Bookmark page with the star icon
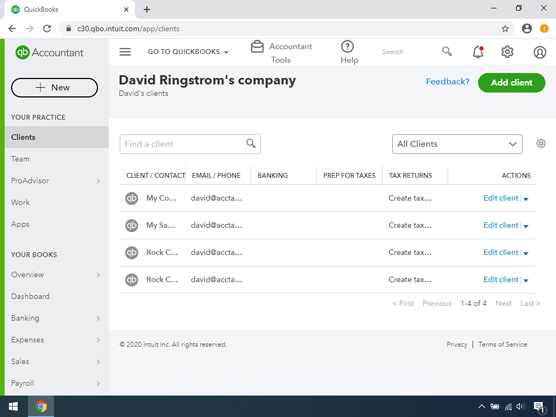The width and height of the screenshot is (556, 417). coord(505,29)
